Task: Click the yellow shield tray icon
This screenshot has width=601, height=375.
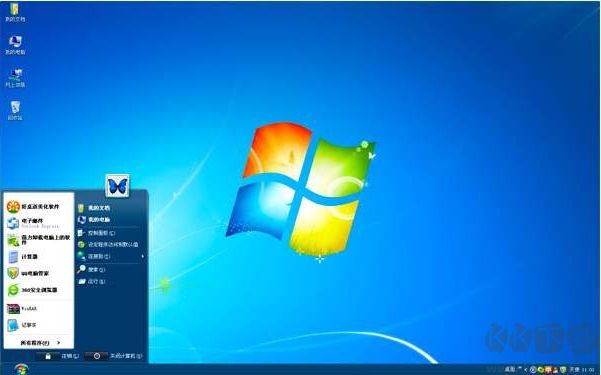Action: point(563,370)
